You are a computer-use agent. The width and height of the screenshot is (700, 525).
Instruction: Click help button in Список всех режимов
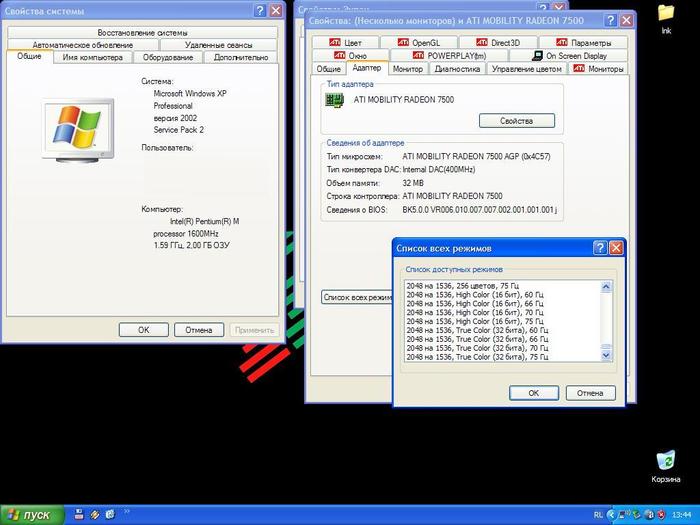pyautogui.click(x=599, y=248)
